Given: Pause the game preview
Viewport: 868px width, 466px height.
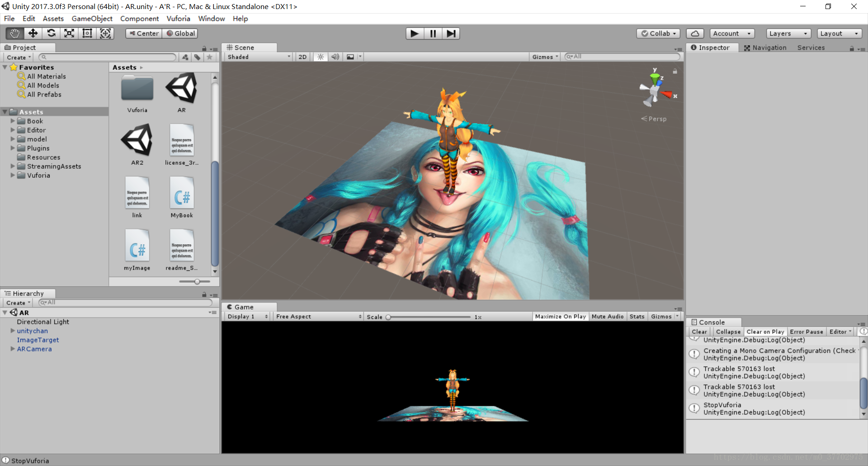Looking at the screenshot, I should point(433,33).
